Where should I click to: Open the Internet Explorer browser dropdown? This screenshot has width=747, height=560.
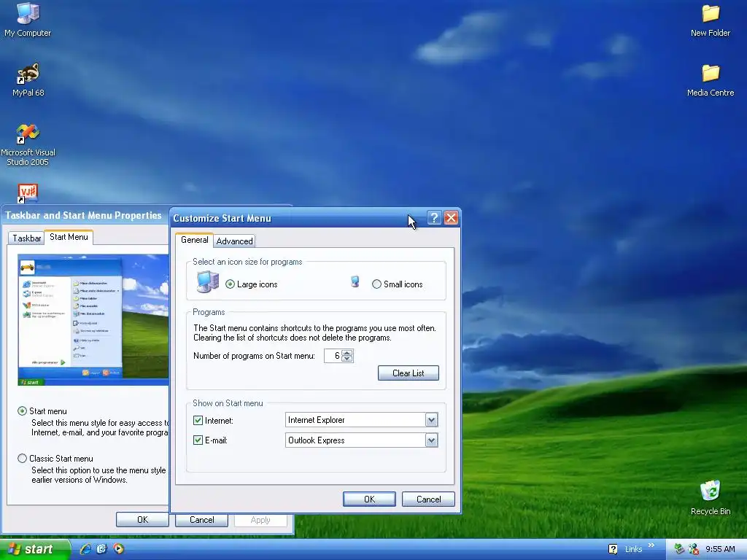click(x=431, y=420)
